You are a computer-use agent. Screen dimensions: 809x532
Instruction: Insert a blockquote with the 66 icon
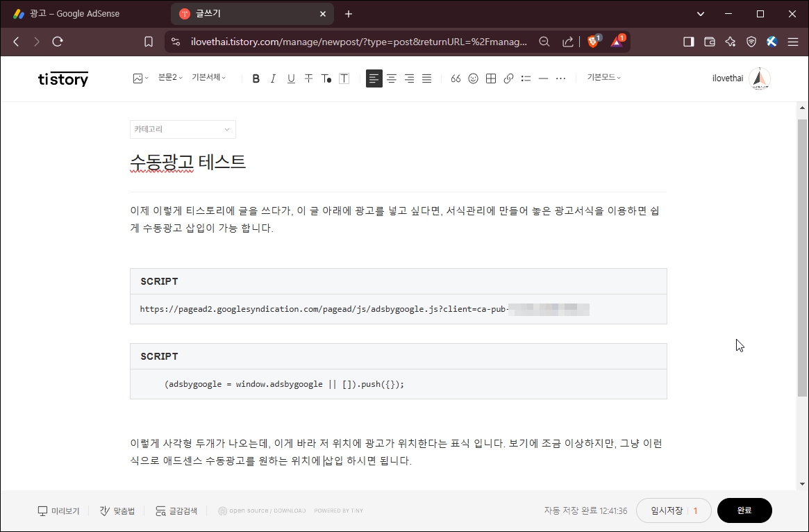click(456, 78)
